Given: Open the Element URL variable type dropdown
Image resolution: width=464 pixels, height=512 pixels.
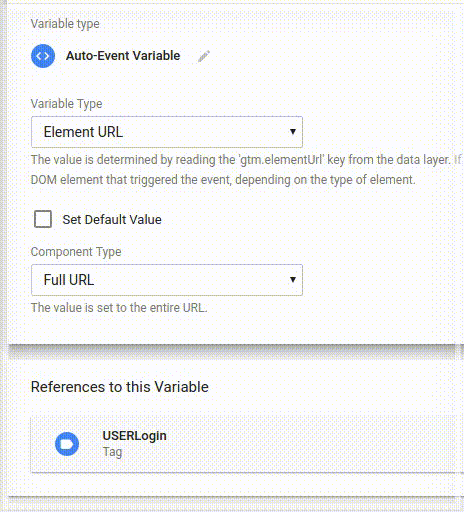Looking at the screenshot, I should [167, 132].
